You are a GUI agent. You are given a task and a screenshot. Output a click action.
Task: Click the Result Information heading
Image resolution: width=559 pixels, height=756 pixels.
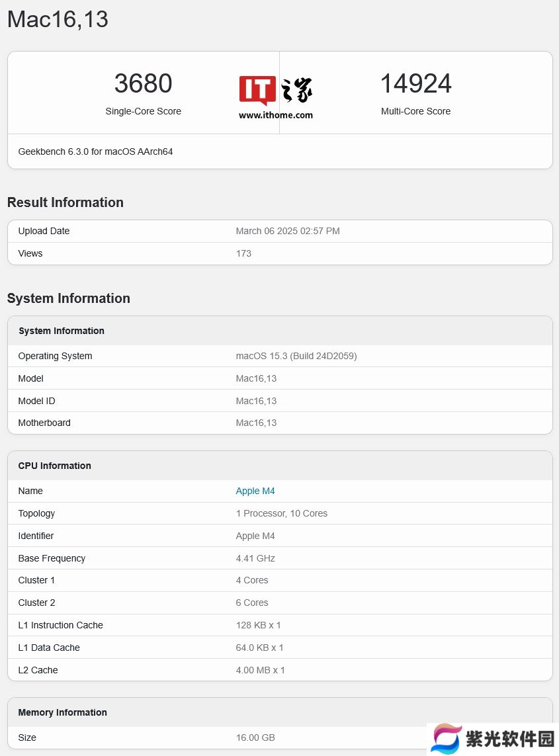(x=65, y=202)
